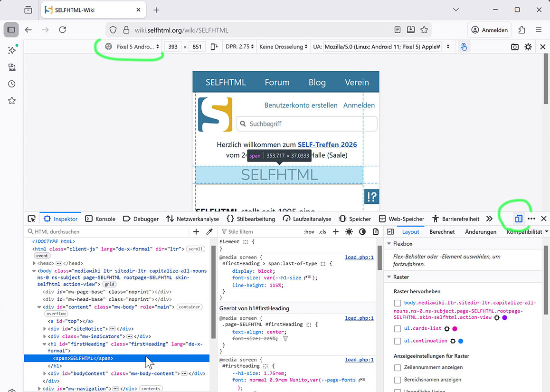The image size is (550, 392).
Task: Open the Keine Drosselung throttling dropdown
Action: [x=283, y=47]
